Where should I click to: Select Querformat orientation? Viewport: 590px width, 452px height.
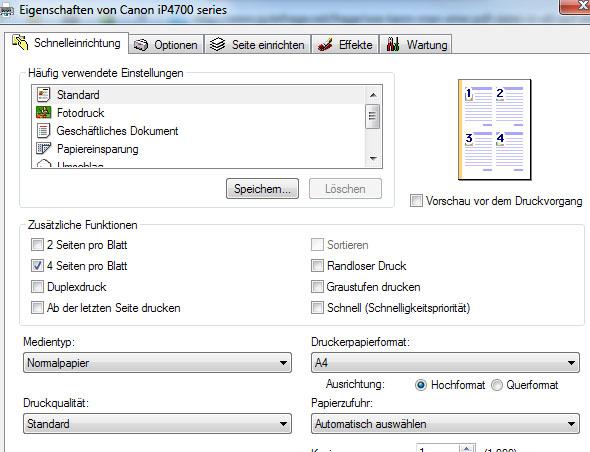pyautogui.click(x=497, y=385)
